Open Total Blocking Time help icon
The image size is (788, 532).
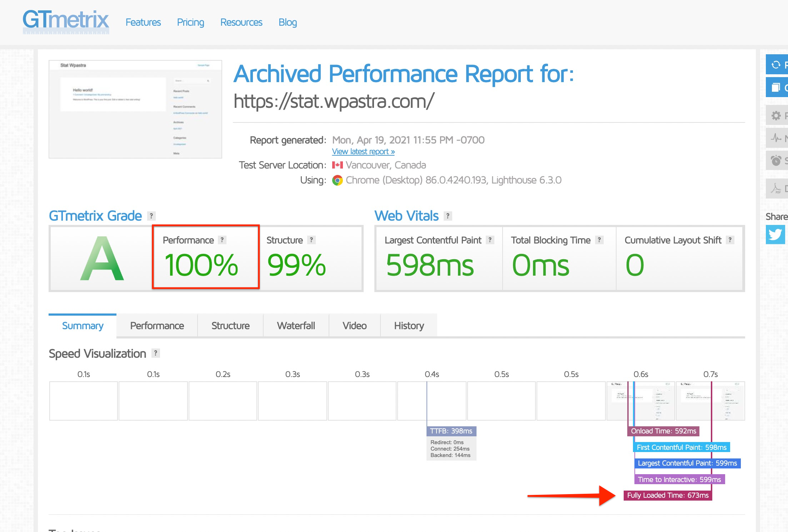(x=599, y=240)
